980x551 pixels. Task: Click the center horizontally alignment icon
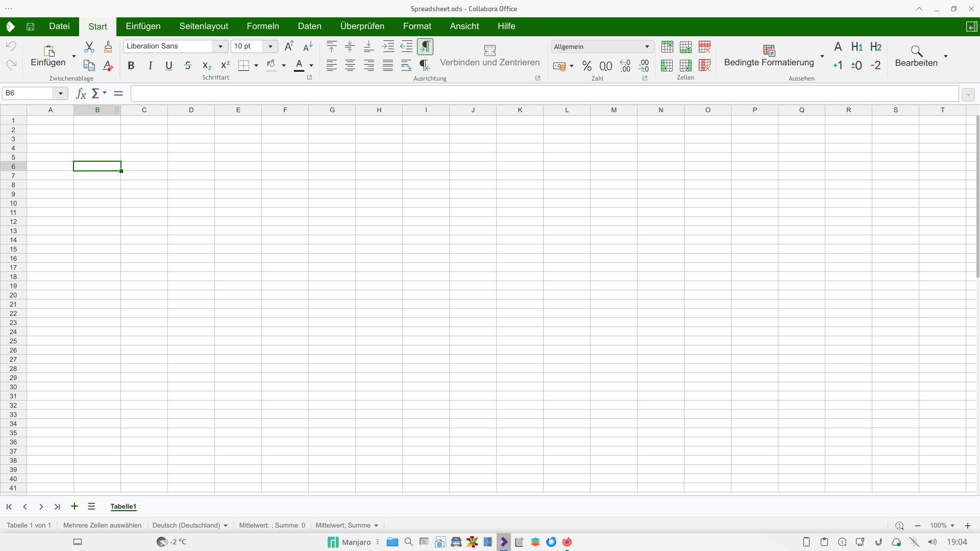point(350,65)
